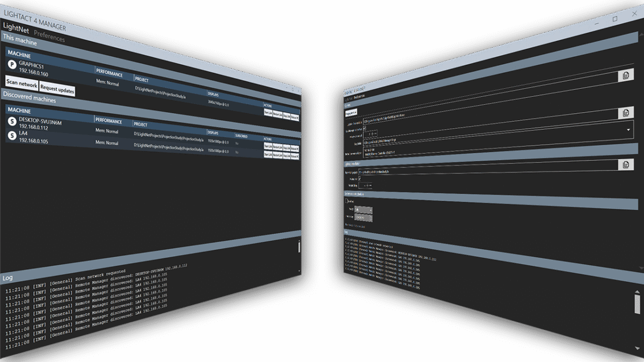Image resolution: width=644 pixels, height=362 pixels.
Task: Enable the unchecked checkbox in the scheduler section
Action: (x=346, y=201)
